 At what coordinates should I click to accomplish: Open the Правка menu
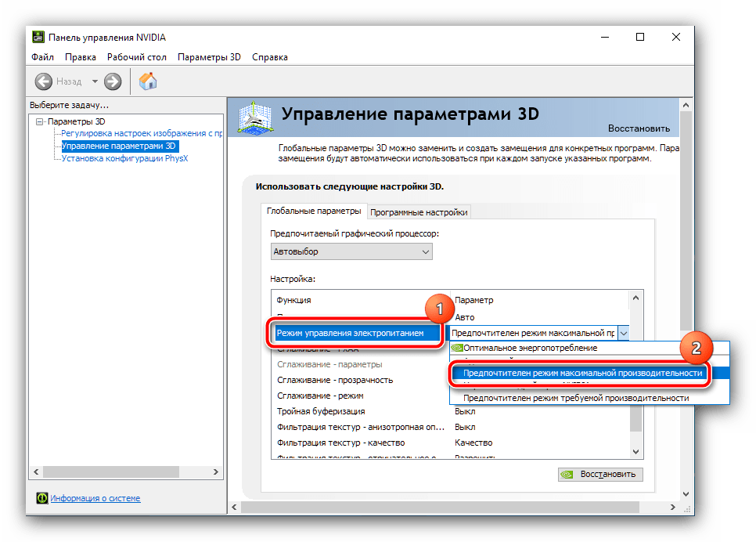coord(81,57)
